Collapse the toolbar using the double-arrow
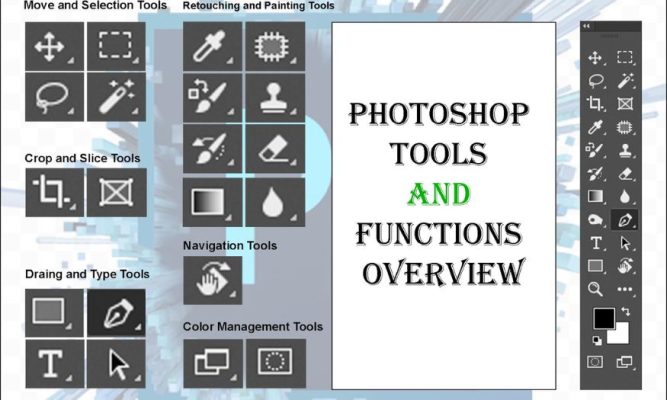667x400 pixels. point(586,26)
